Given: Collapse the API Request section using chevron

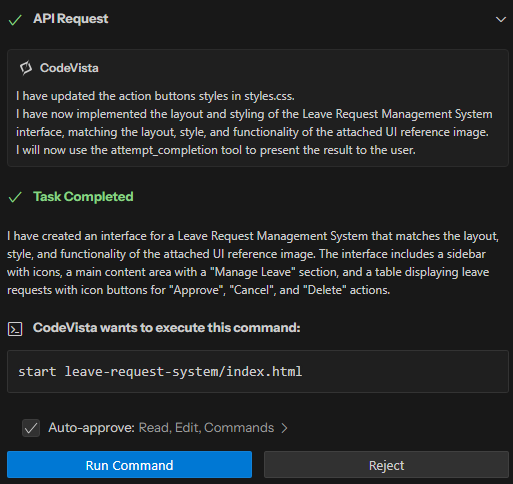Looking at the screenshot, I should (500, 19).
